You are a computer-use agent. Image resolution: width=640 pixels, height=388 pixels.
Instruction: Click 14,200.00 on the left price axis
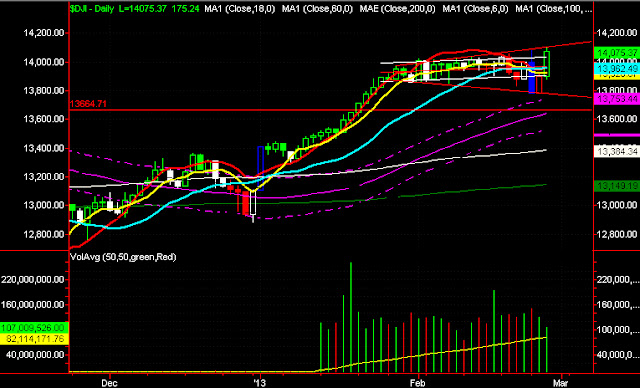click(x=44, y=33)
